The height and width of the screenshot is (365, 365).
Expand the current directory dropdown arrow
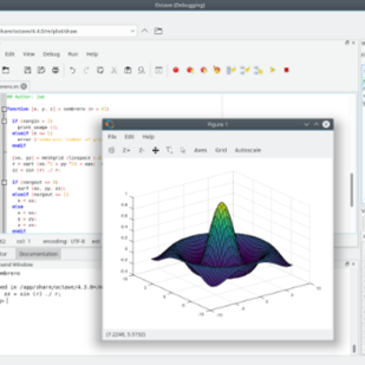click(132, 31)
